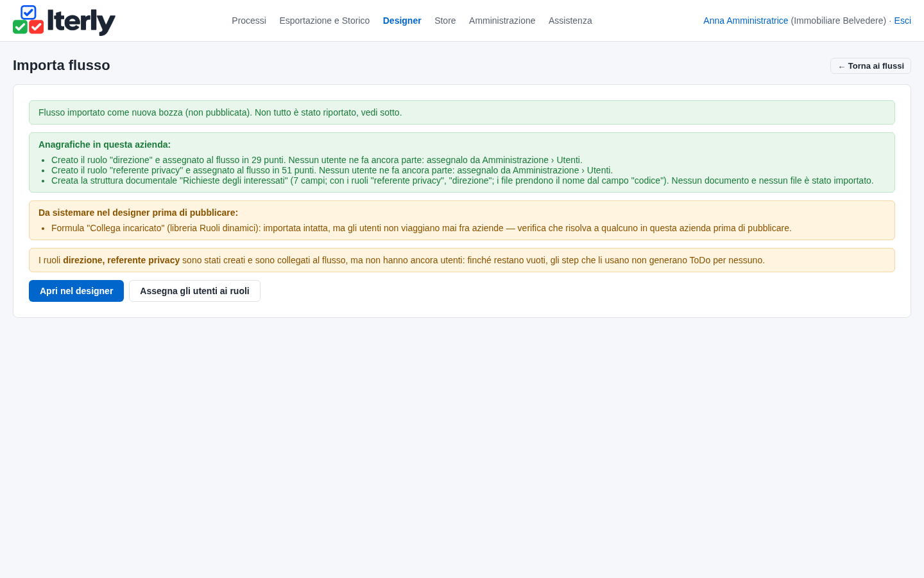Click the 'Collega incaricato' formula warning item

(x=422, y=228)
